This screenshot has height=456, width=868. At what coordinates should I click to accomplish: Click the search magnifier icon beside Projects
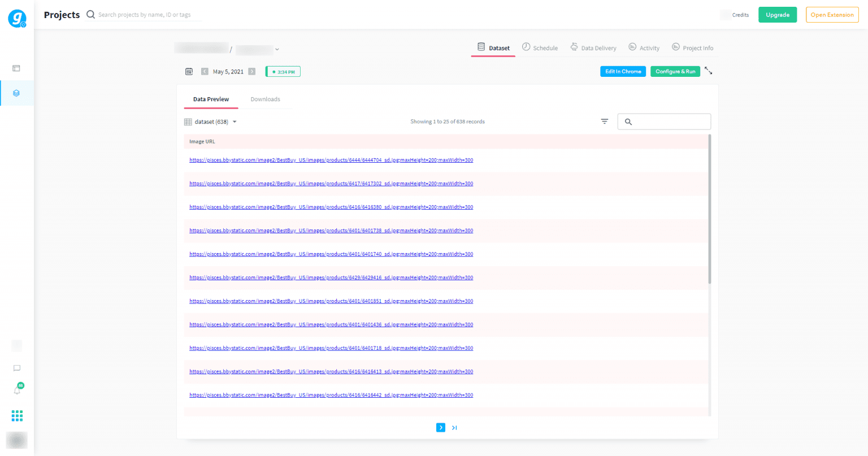(x=90, y=15)
